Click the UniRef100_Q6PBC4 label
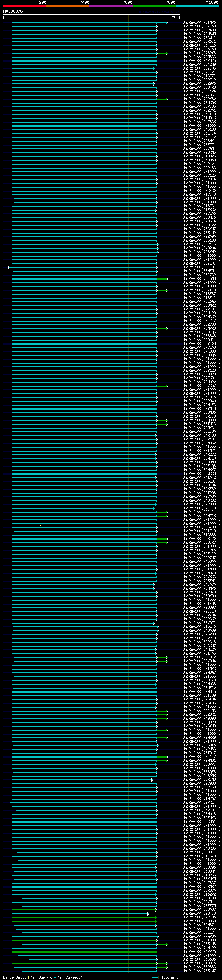The image size is (222, 980). coord(199,179)
